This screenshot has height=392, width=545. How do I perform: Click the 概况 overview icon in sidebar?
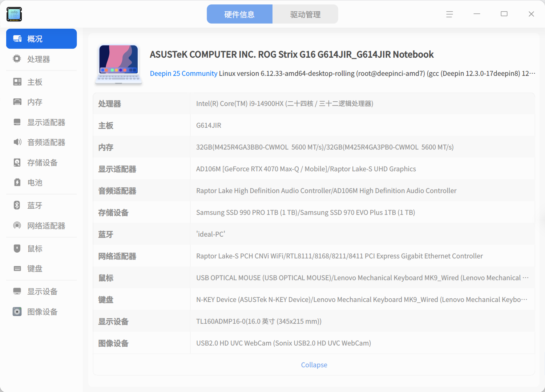point(17,38)
